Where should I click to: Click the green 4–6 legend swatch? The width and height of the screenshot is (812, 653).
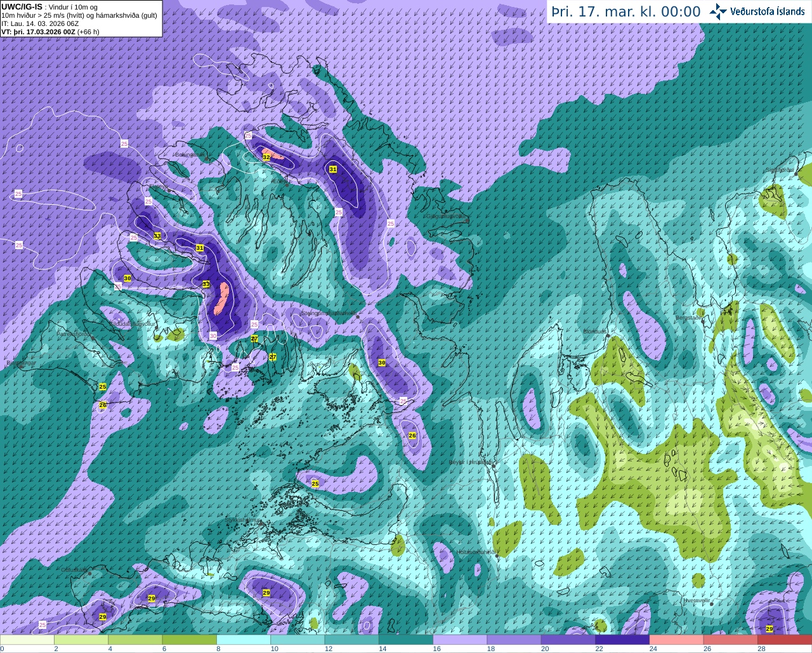point(135,640)
